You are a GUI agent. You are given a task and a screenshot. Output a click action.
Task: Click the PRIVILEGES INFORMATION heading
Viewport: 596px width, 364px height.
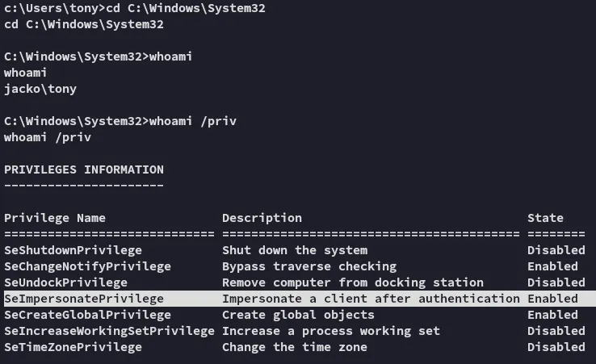tap(84, 169)
